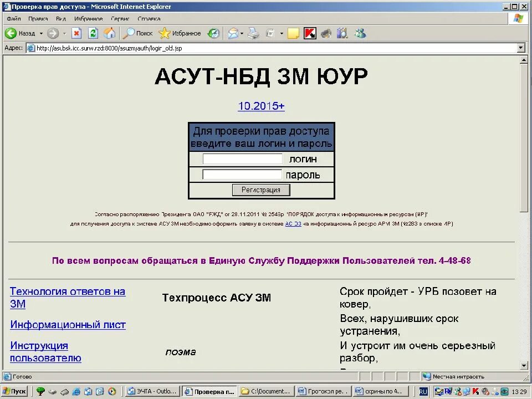Screen dimensions: 532x399
Task: Click the Forward arrow button
Action: coord(53,33)
